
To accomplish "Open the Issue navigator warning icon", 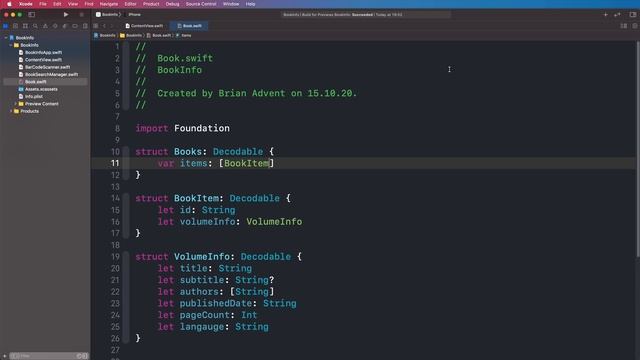I will [45, 26].
